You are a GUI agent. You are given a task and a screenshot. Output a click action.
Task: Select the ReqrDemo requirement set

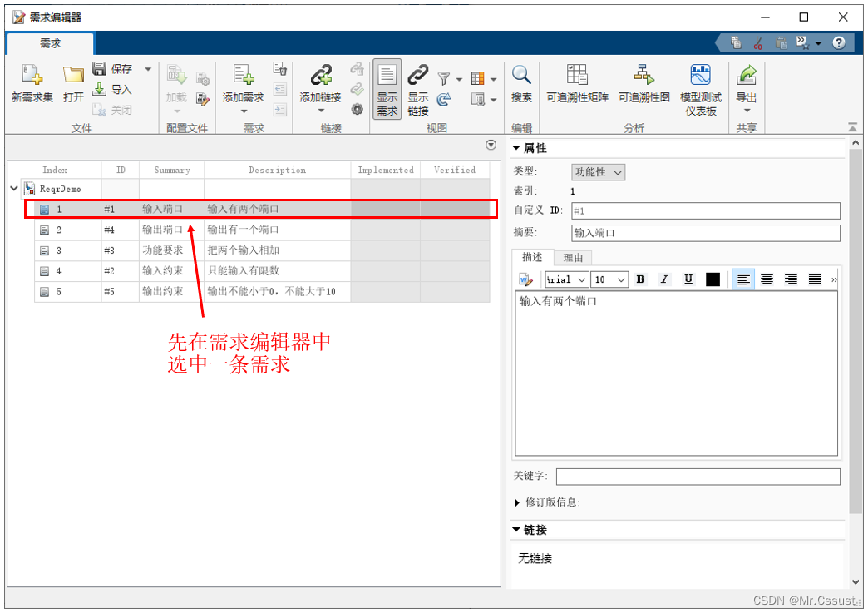point(60,189)
